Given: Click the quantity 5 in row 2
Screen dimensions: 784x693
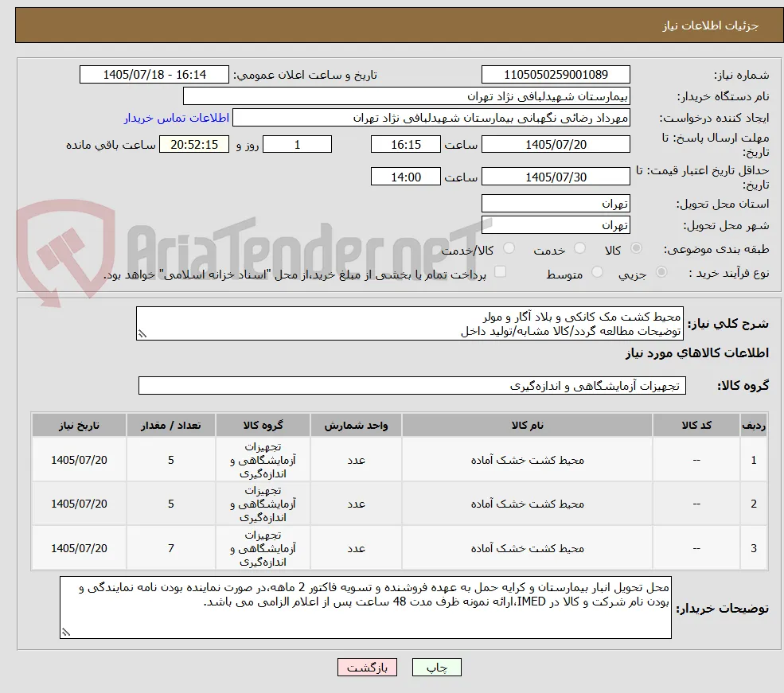Looking at the screenshot, I should click(x=170, y=504).
